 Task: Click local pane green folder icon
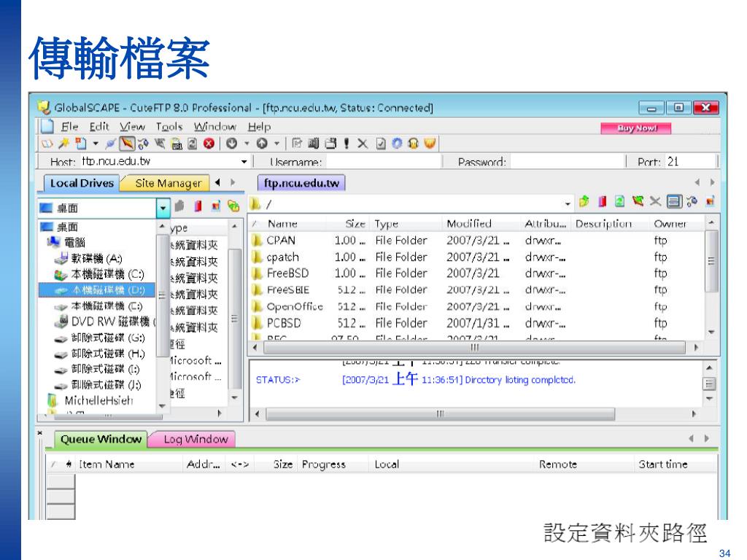233,206
